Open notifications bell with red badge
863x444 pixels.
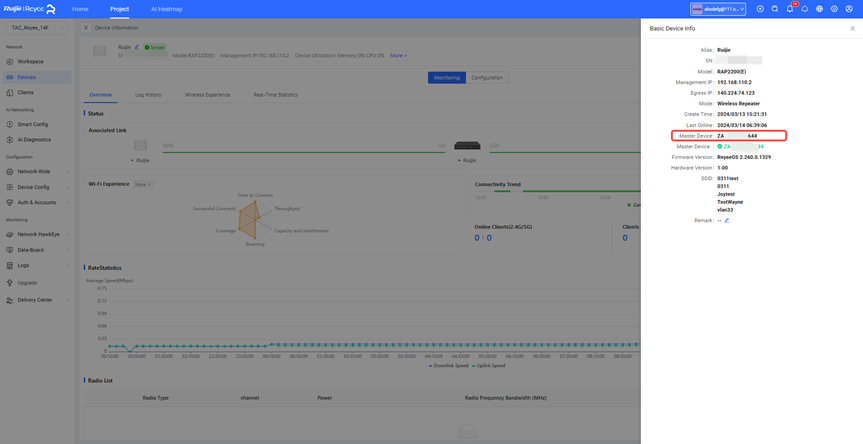pos(790,9)
